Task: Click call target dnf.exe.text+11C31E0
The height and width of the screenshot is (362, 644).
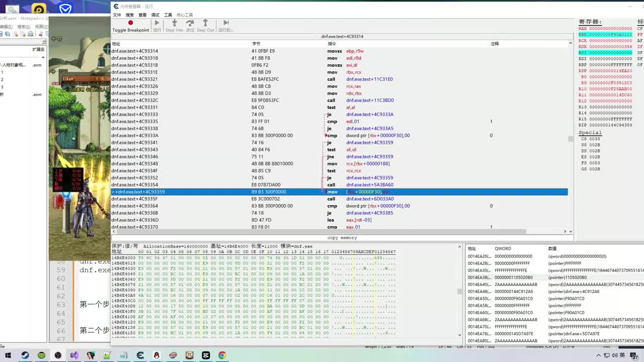Action: tap(369, 79)
